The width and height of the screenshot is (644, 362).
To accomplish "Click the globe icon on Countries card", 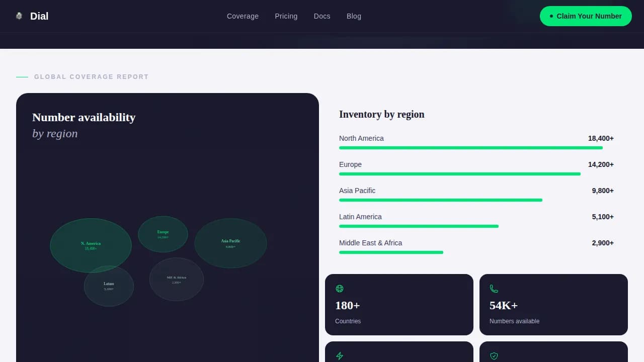I will click(x=340, y=289).
